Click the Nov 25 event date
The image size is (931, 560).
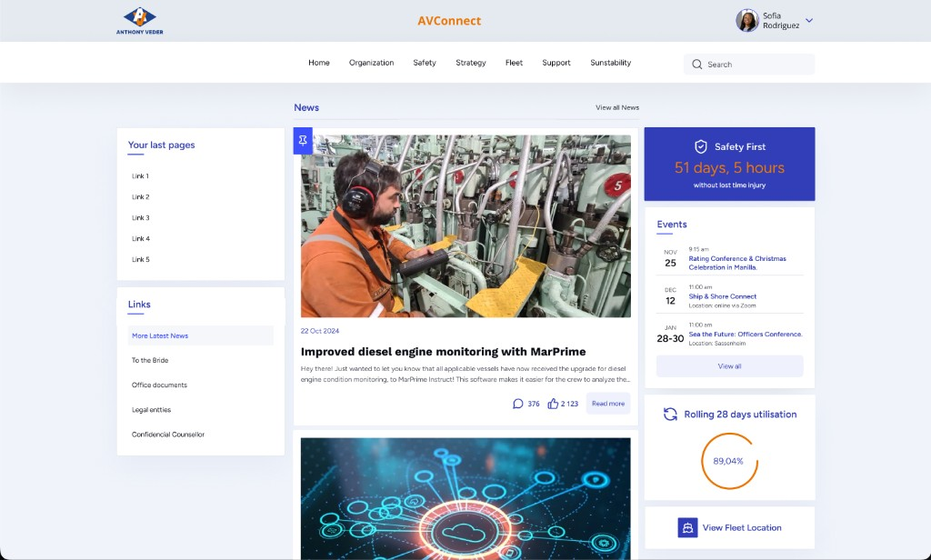670,259
